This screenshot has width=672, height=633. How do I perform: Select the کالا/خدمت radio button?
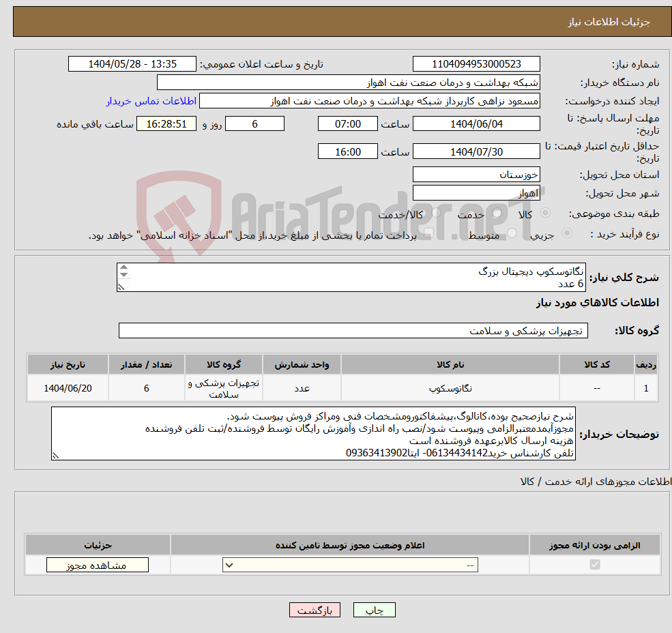click(x=436, y=212)
